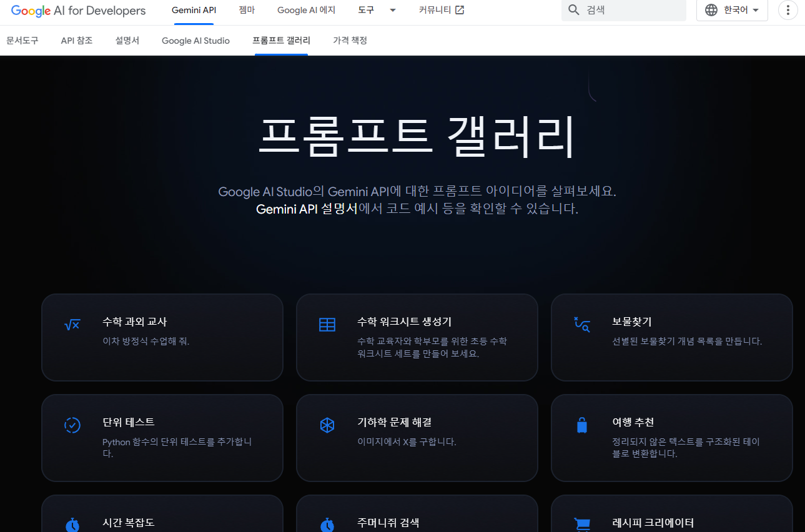The height and width of the screenshot is (532, 805).
Task: Click the search magnifier icon
Action: point(574,10)
